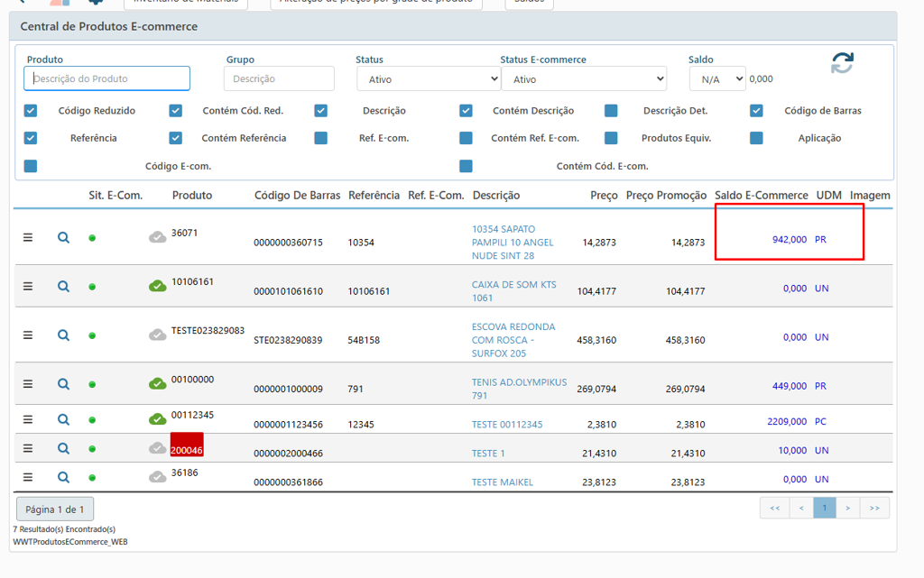The image size is (924, 578).
Task: Click magnifier icon for TENIS AD.OLYMPIKUS row
Action: tap(63, 383)
